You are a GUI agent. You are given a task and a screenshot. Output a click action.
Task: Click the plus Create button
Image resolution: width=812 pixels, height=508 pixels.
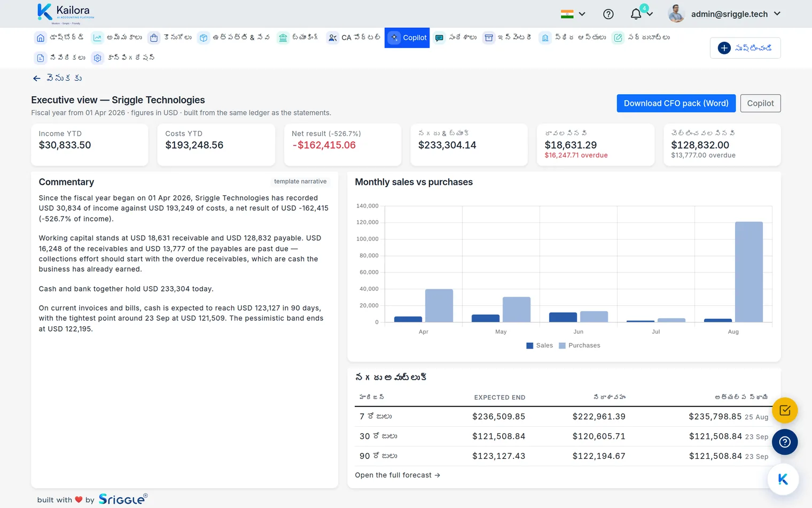(x=745, y=48)
